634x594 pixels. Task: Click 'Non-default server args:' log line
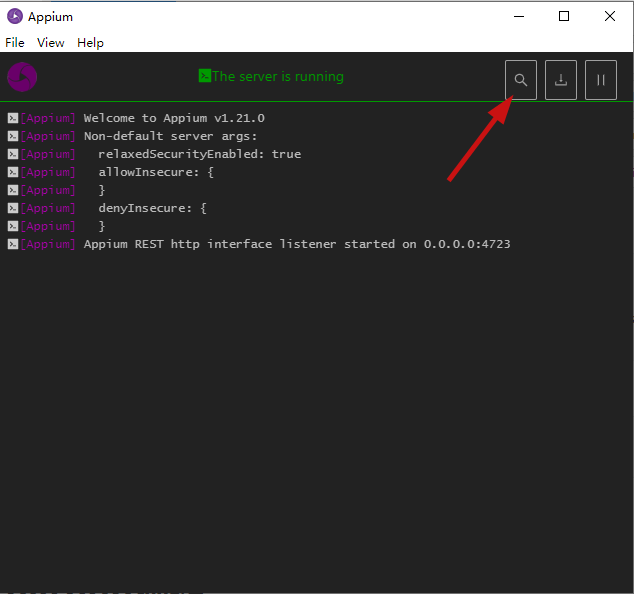(170, 136)
